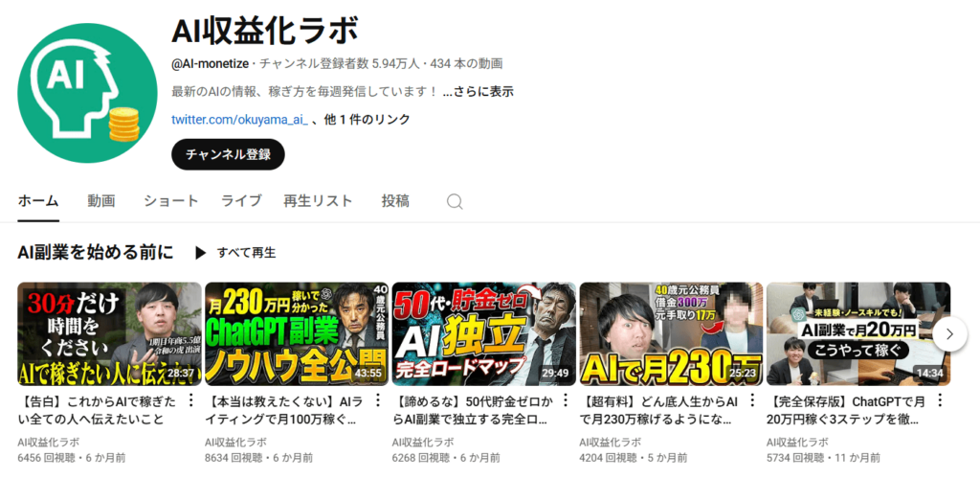Image resolution: width=980 pixels, height=479 pixels.
Task: Switch to the 動画 tab
Action: pos(101,201)
